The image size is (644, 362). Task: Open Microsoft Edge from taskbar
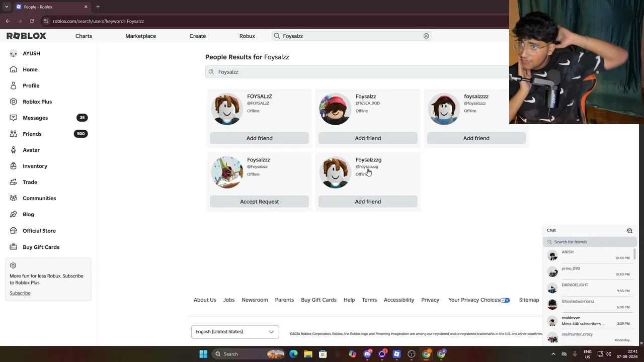293,354
